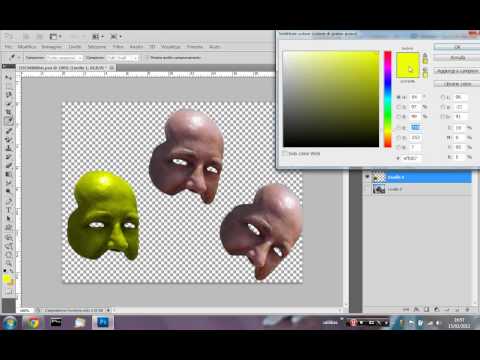Open the Selezione menu

point(97,47)
